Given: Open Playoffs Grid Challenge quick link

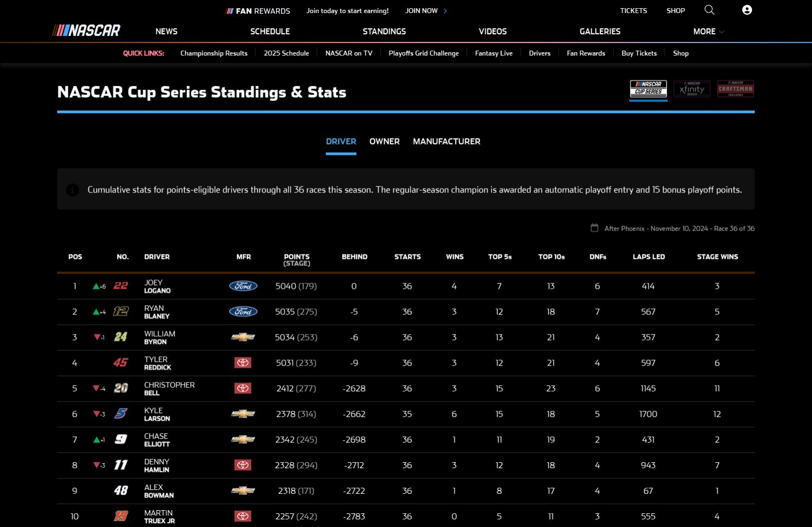Looking at the screenshot, I should pos(423,53).
